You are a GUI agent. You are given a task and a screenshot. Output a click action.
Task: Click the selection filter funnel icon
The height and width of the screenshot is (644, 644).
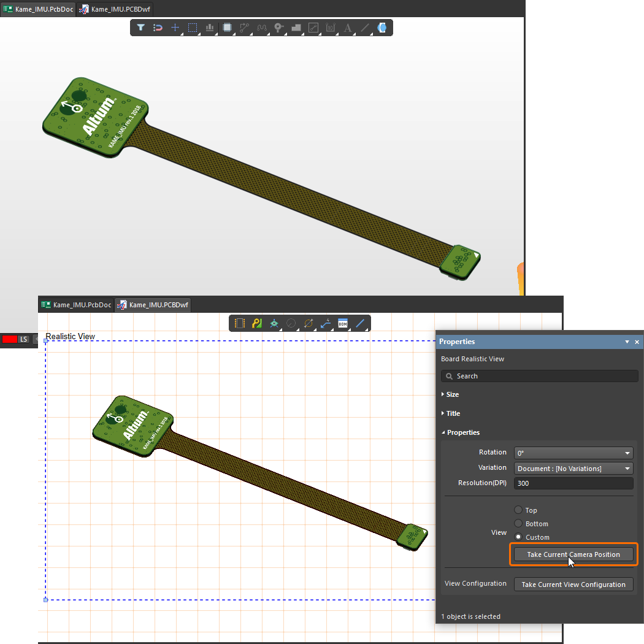tap(140, 28)
